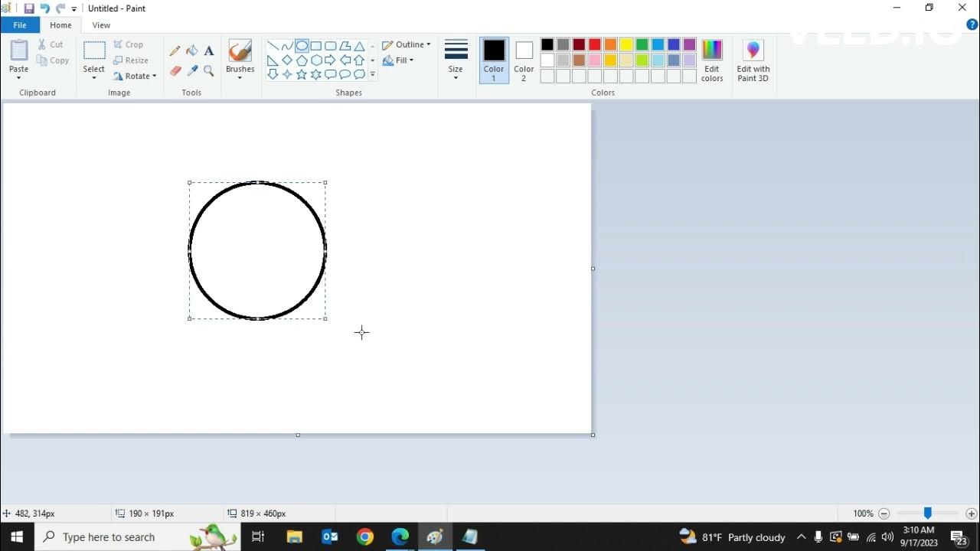Screen dimensions: 980x551
Task: Open Paint Help question mark icon
Action: tap(972, 24)
